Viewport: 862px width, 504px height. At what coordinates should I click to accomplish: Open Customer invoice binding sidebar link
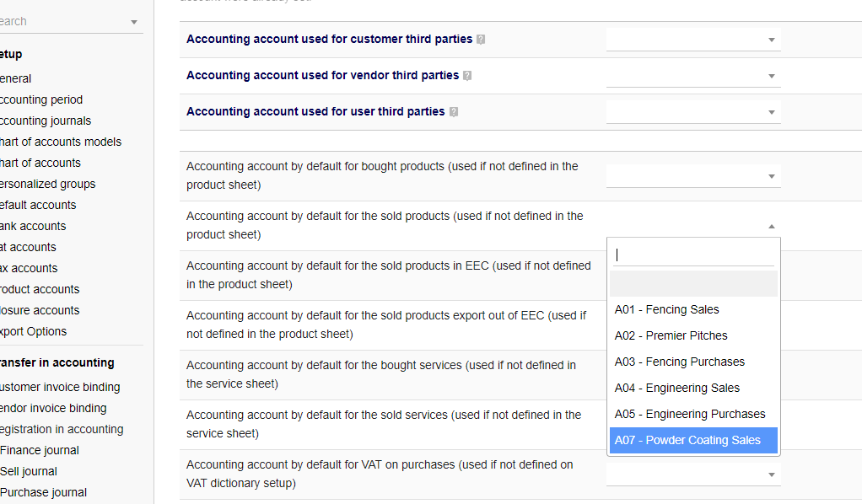(x=60, y=387)
